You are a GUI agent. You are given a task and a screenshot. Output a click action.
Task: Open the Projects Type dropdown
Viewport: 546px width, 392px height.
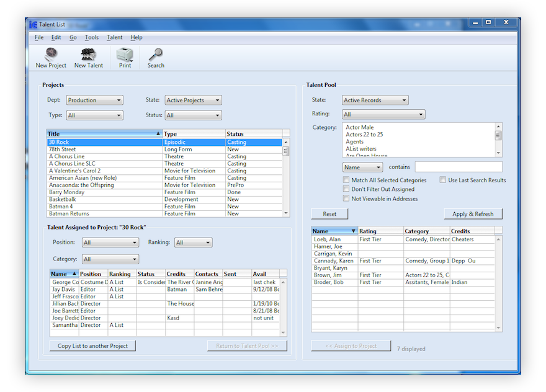[x=95, y=115]
